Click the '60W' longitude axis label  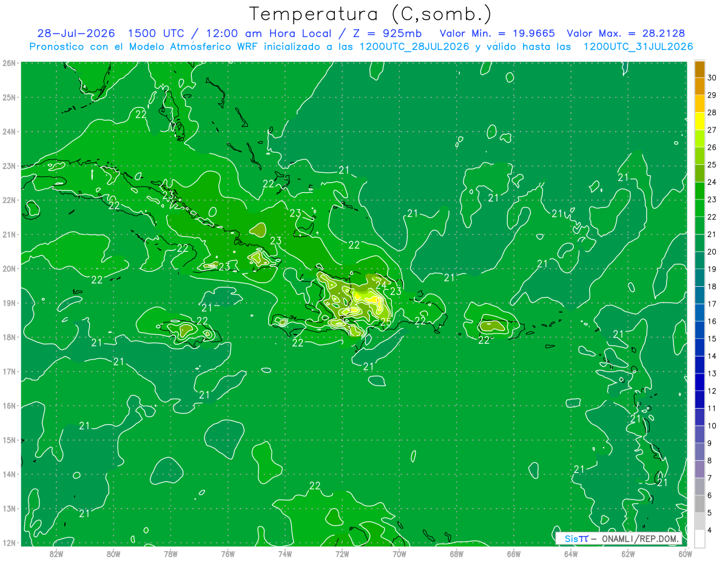point(686,554)
